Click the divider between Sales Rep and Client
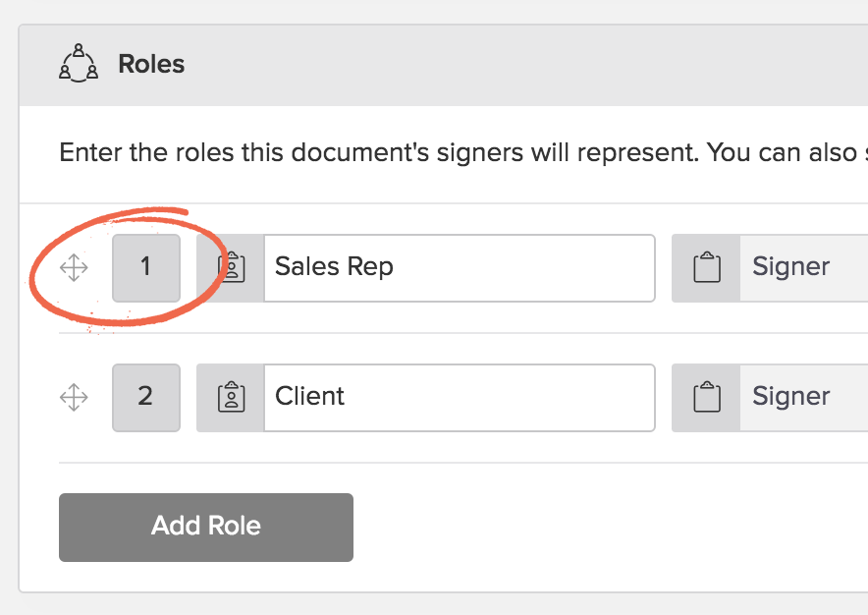Screen dimensions: 868x615 click(x=463, y=333)
